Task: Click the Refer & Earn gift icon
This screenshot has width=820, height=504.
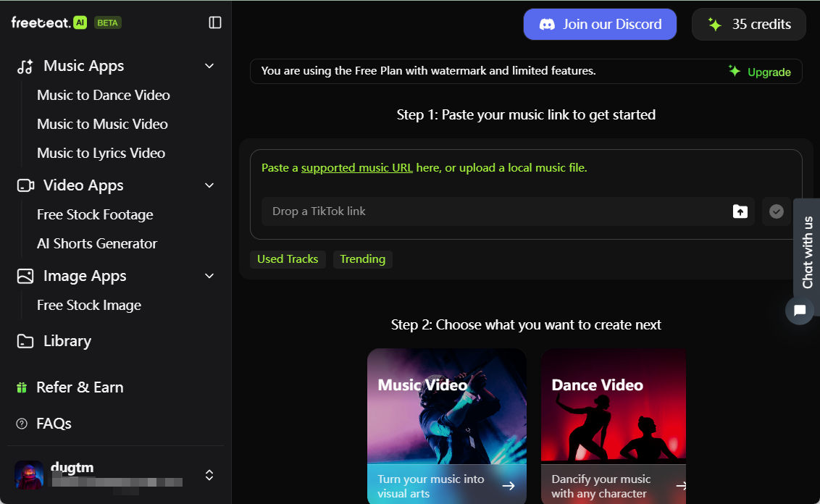Action: click(x=22, y=387)
